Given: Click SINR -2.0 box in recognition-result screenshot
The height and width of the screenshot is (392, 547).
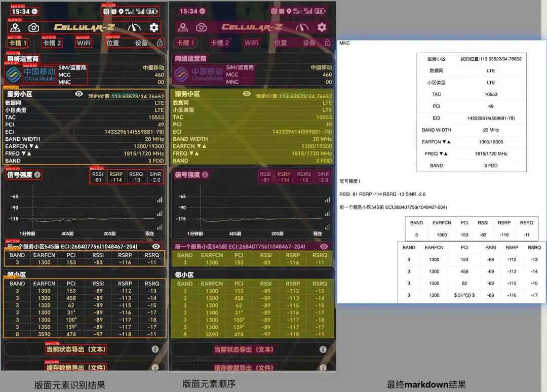Looking at the screenshot, I should (x=155, y=177).
